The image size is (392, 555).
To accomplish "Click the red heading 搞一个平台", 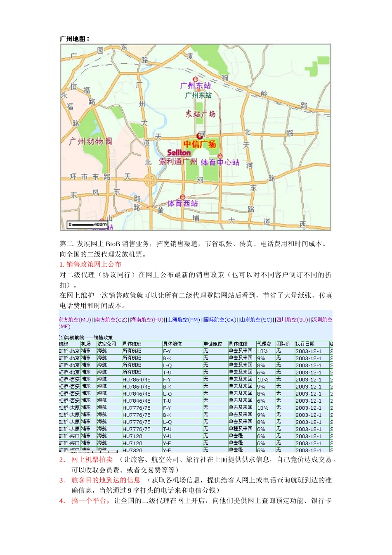I will [x=89, y=501].
